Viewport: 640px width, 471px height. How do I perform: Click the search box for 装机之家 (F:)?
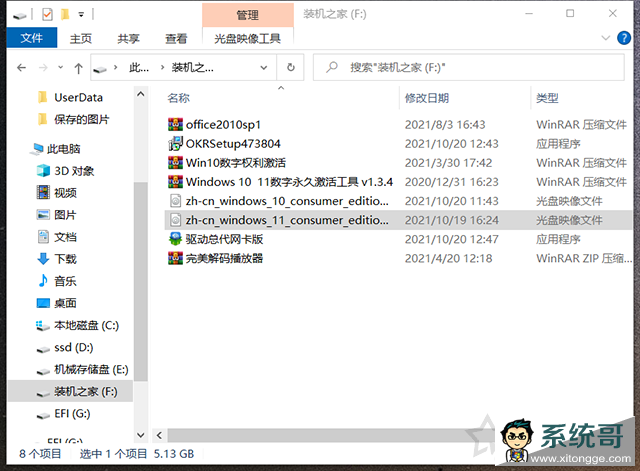(x=469, y=67)
